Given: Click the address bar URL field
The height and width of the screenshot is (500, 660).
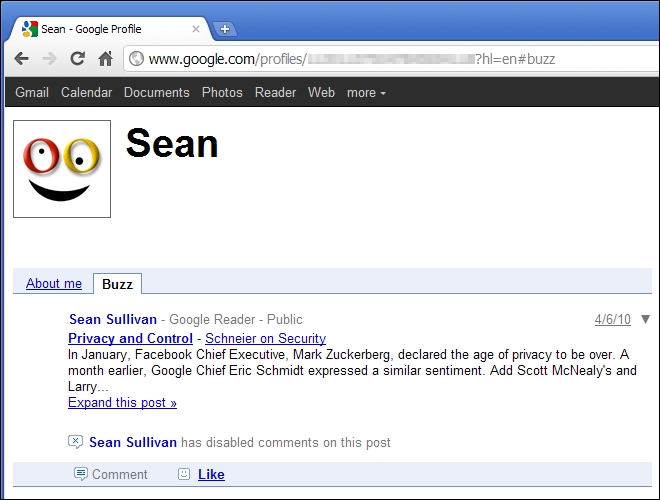Looking at the screenshot, I should tap(391, 59).
